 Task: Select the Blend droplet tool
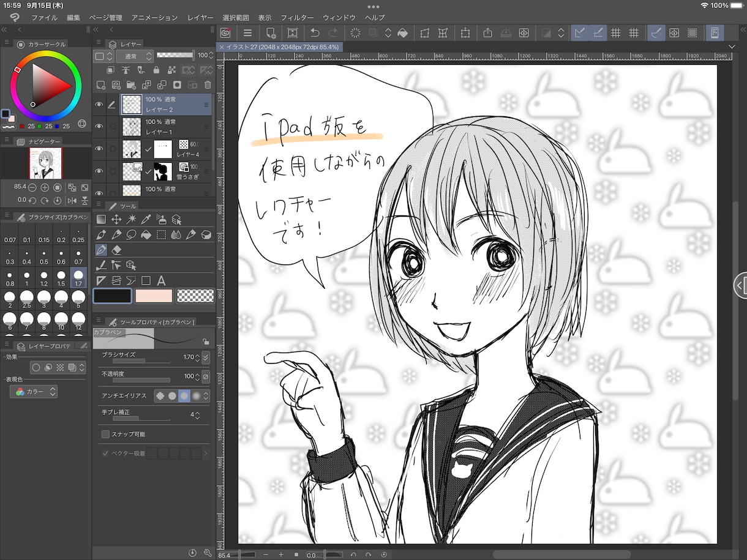tap(176, 234)
